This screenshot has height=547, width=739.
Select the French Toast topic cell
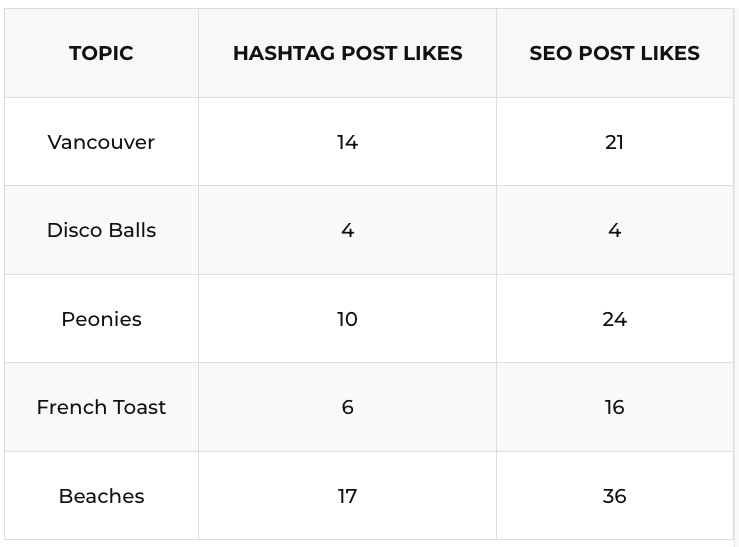click(x=101, y=407)
